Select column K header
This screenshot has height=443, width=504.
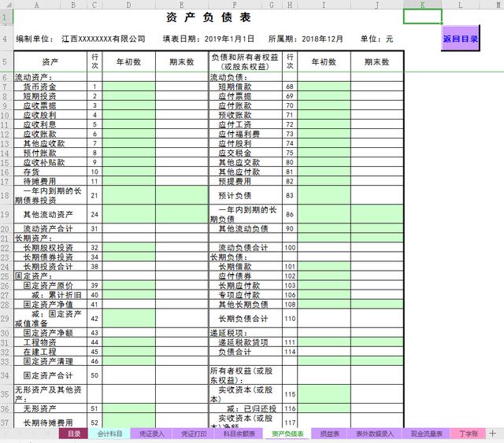point(422,5)
